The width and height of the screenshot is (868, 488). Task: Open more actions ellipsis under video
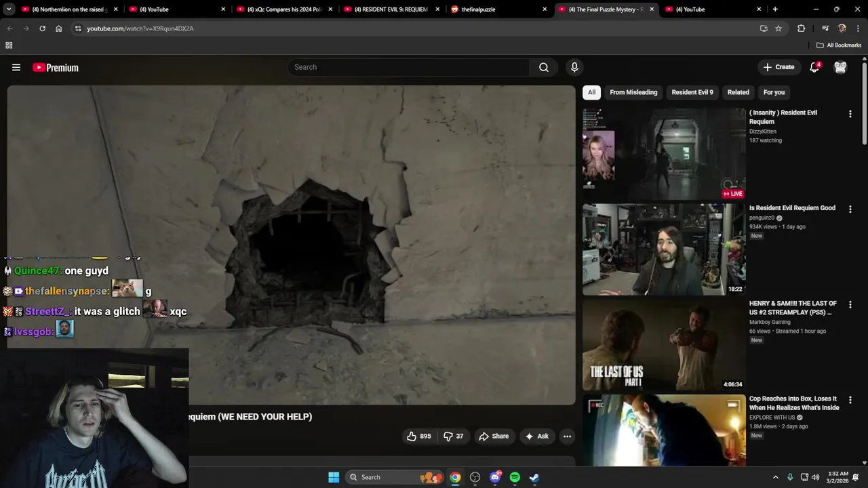click(567, 436)
